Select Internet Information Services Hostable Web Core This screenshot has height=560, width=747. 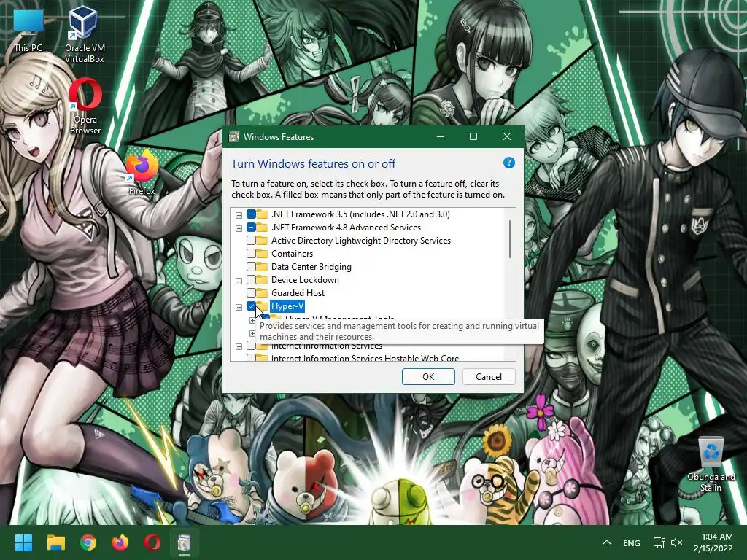pyautogui.click(x=365, y=358)
